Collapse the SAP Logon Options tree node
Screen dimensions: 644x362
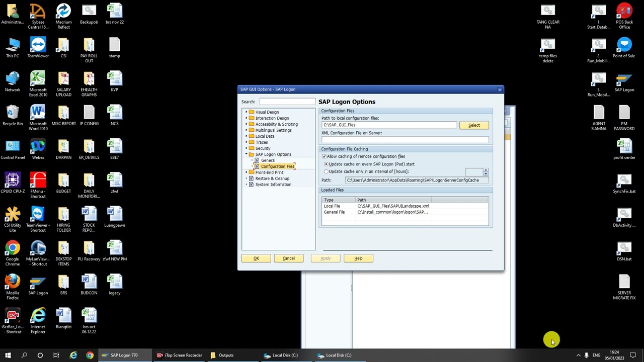tap(247, 154)
